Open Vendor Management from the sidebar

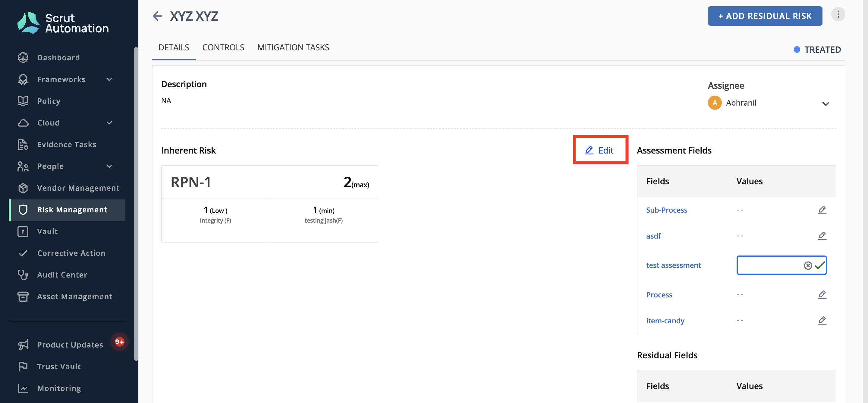pos(68,188)
